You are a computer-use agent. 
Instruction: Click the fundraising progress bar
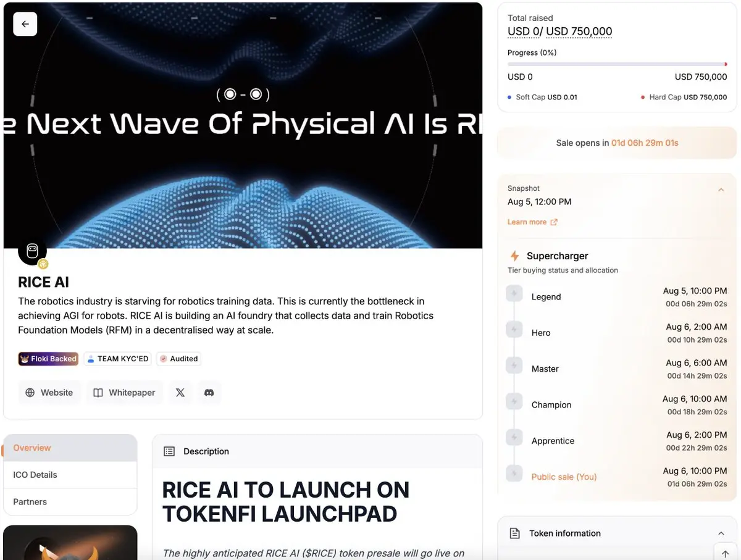coord(617,64)
